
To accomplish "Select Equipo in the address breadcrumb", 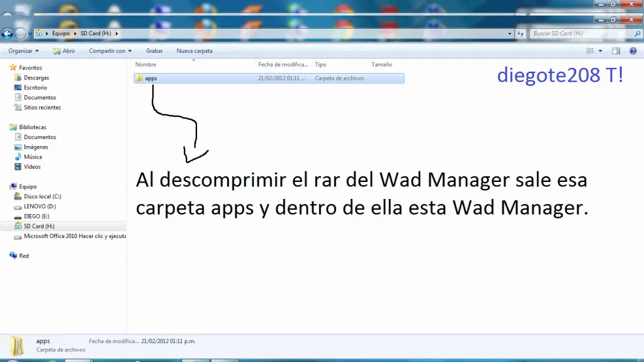I will pyautogui.click(x=61, y=33).
